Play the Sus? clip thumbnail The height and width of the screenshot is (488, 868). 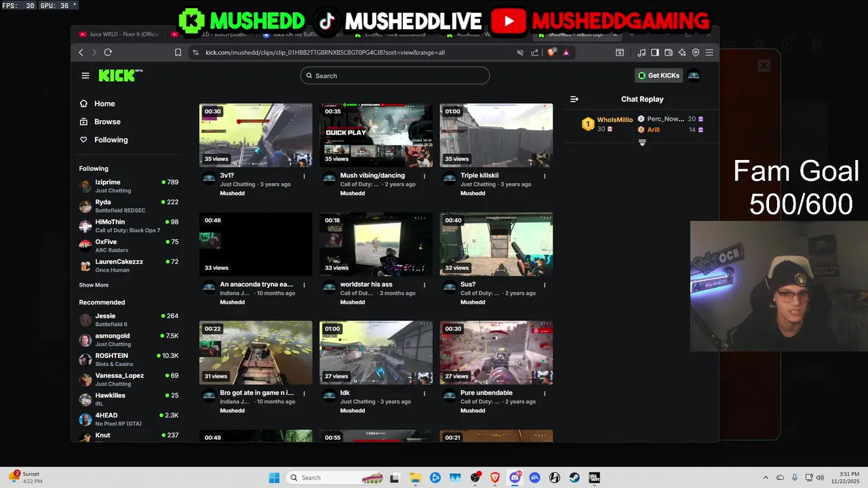coord(496,244)
